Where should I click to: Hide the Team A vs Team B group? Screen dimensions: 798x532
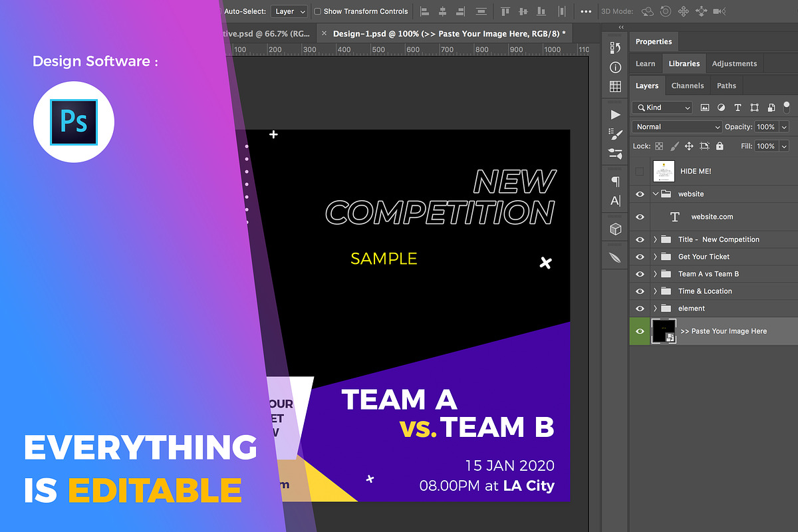coord(640,274)
